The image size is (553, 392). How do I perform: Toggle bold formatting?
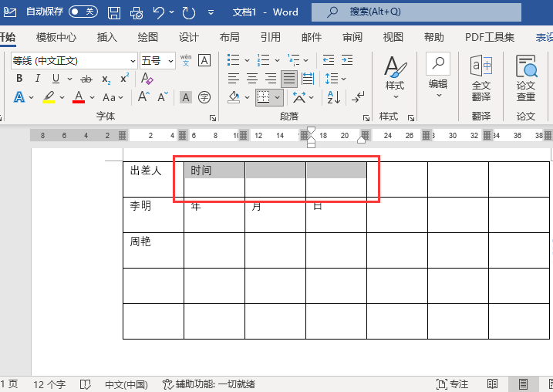tap(19, 79)
